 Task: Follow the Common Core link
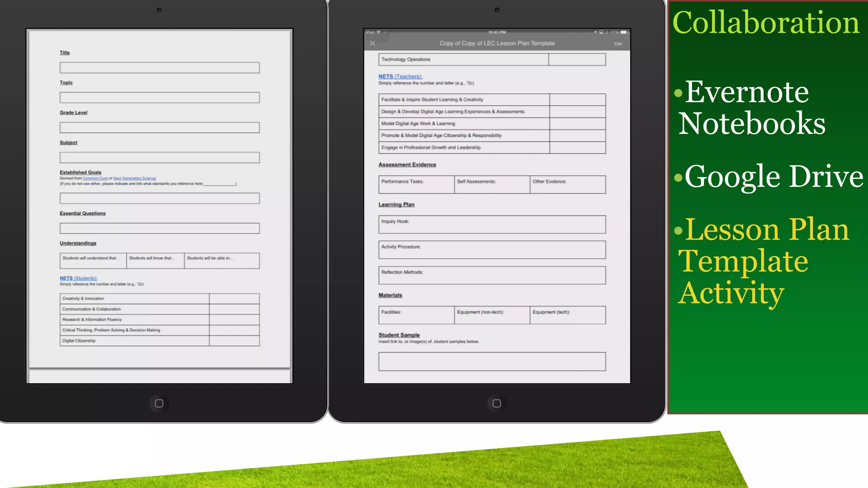pyautogui.click(x=95, y=178)
